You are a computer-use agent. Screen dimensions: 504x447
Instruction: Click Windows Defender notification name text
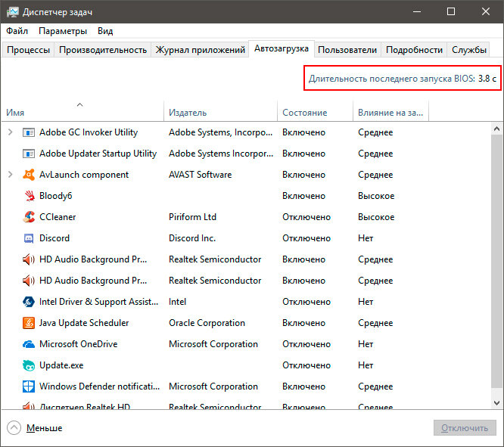[99, 386]
